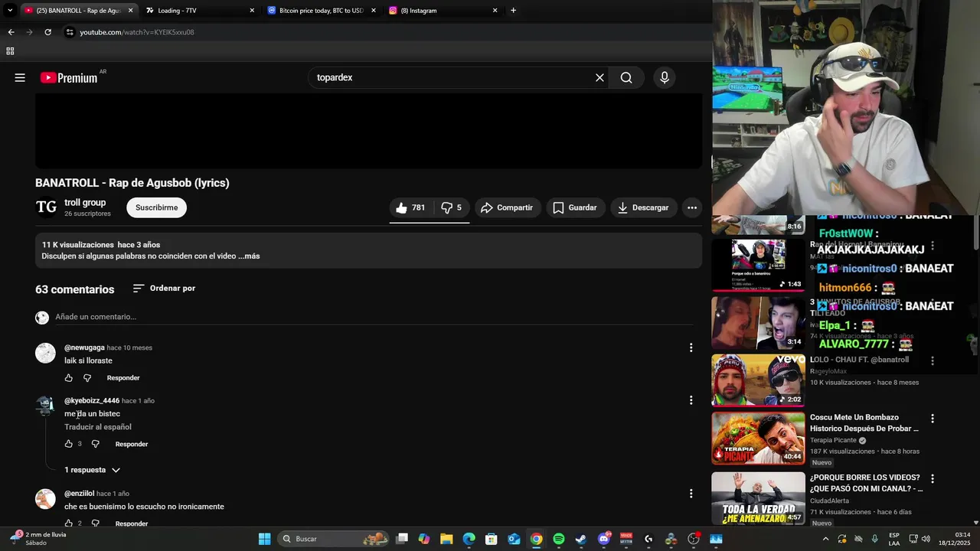Go to YouTube Premium home logo

pyautogui.click(x=69, y=77)
